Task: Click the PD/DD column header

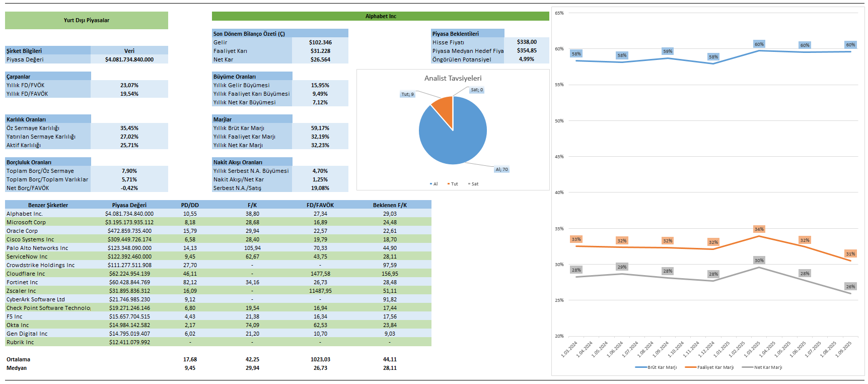Action: point(190,205)
